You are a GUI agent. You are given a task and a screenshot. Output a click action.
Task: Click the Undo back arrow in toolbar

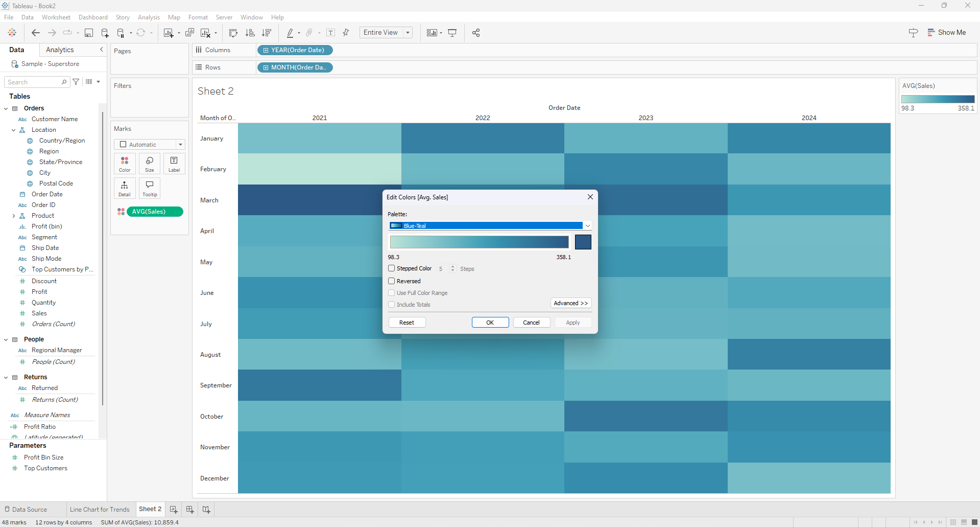click(x=35, y=33)
